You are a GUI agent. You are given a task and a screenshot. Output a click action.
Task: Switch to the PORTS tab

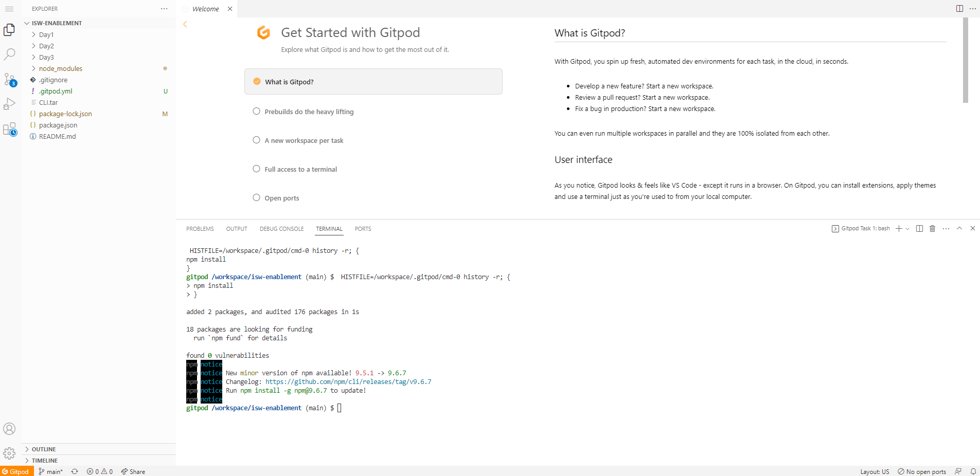363,229
